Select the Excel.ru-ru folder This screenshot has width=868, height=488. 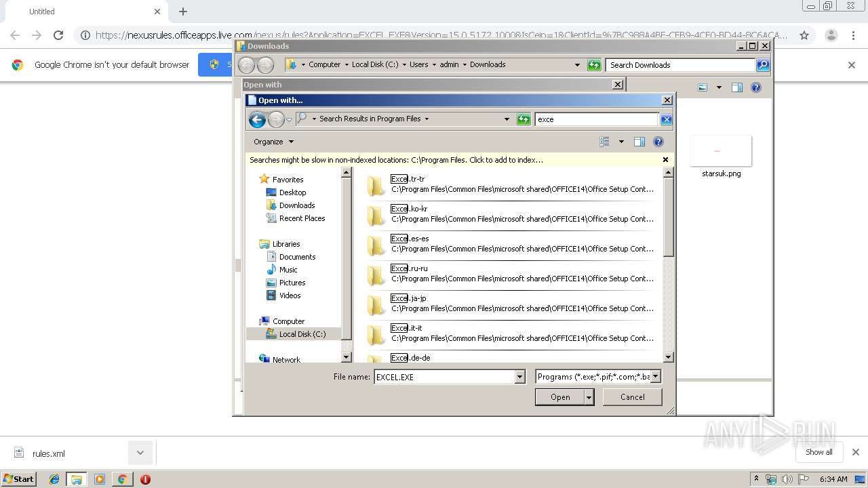tap(512, 274)
